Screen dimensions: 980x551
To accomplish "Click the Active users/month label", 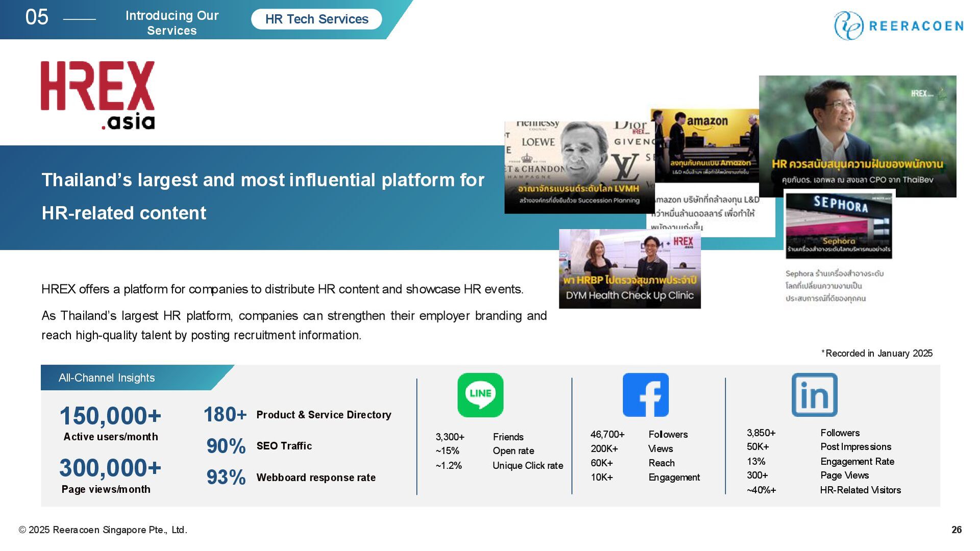I will pyautogui.click(x=111, y=437).
